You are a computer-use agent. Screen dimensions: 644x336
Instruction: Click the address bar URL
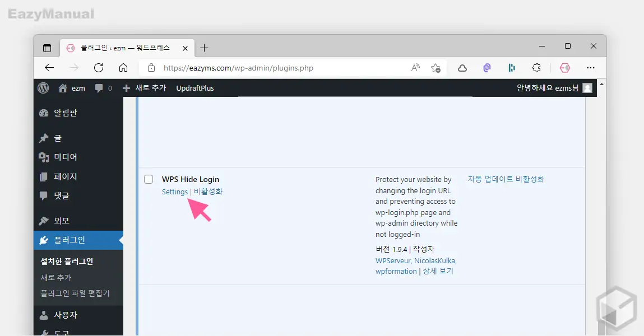238,68
